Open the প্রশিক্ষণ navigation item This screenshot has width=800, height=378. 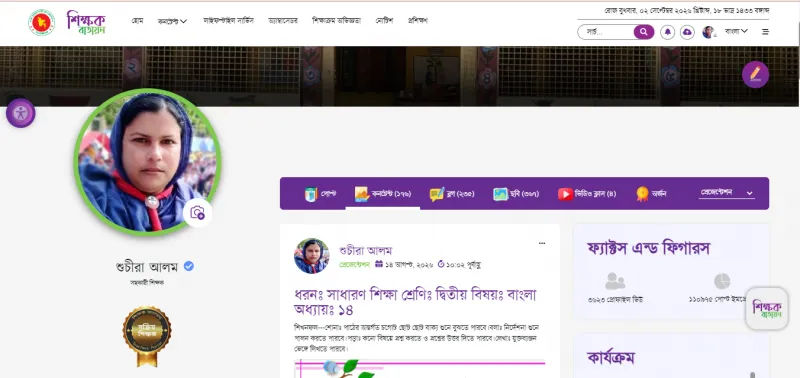417,21
